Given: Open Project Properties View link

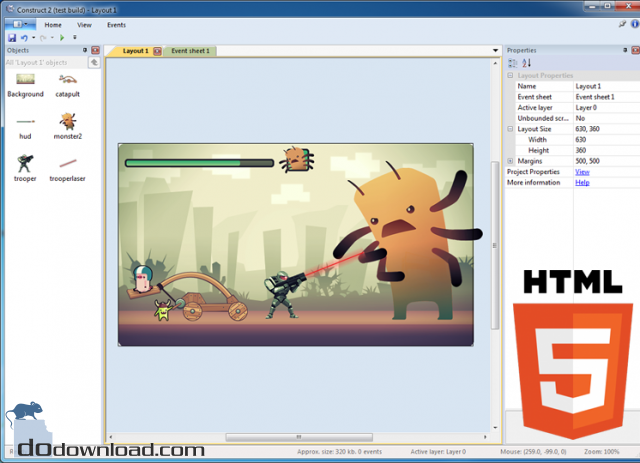Looking at the screenshot, I should (582, 172).
